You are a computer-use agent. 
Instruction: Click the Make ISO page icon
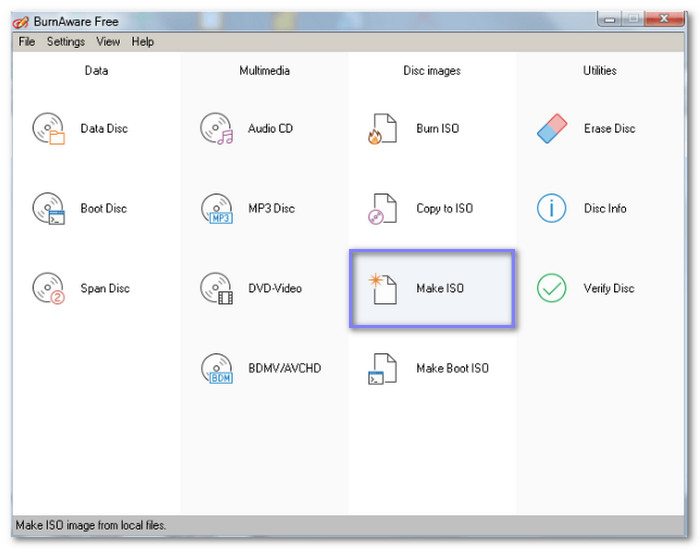pos(383,288)
